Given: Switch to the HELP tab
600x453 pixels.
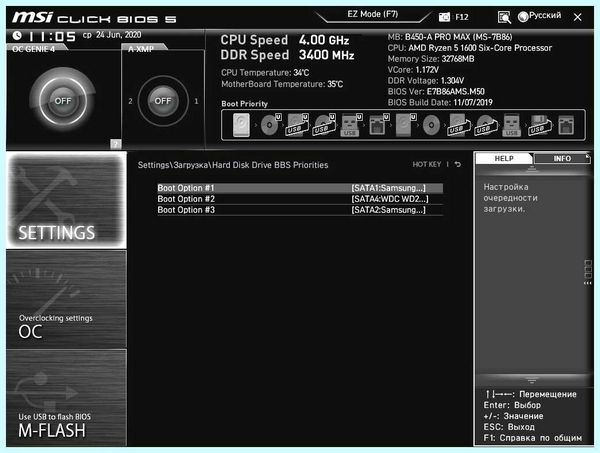Looking at the screenshot, I should pos(504,158).
